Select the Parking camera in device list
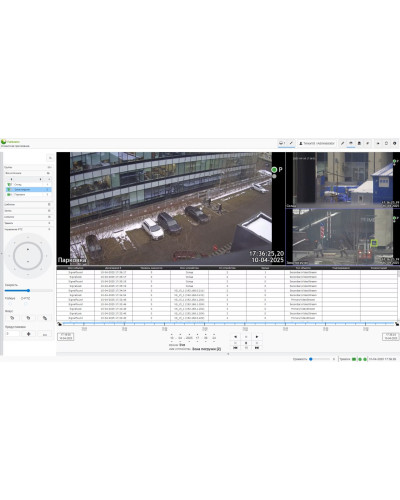This screenshot has height=500, width=400. 29,194
